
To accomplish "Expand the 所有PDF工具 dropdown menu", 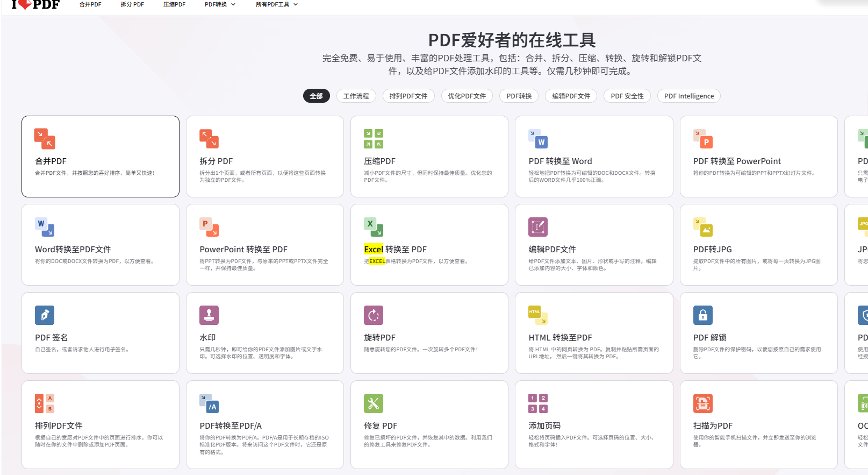I will [277, 4].
